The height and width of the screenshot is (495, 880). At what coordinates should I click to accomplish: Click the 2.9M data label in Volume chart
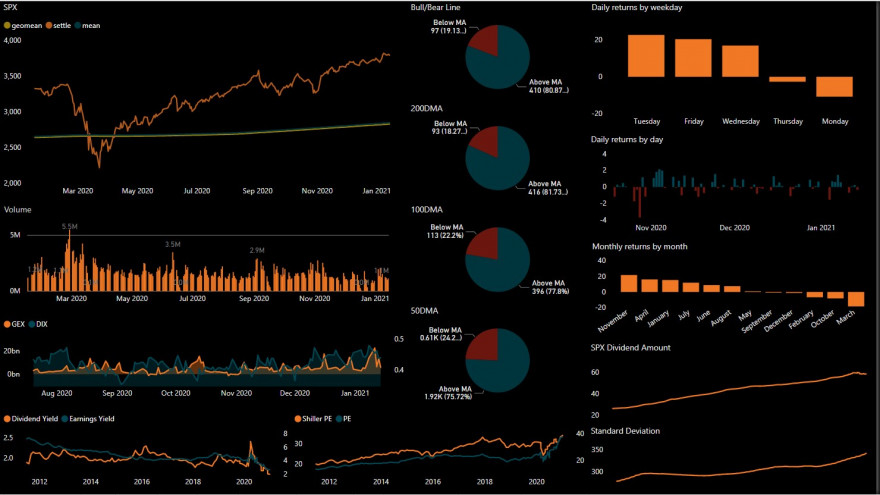coord(257,250)
